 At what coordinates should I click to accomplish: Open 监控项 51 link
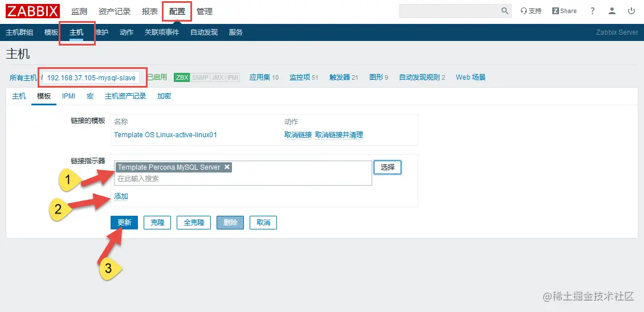tap(304, 77)
